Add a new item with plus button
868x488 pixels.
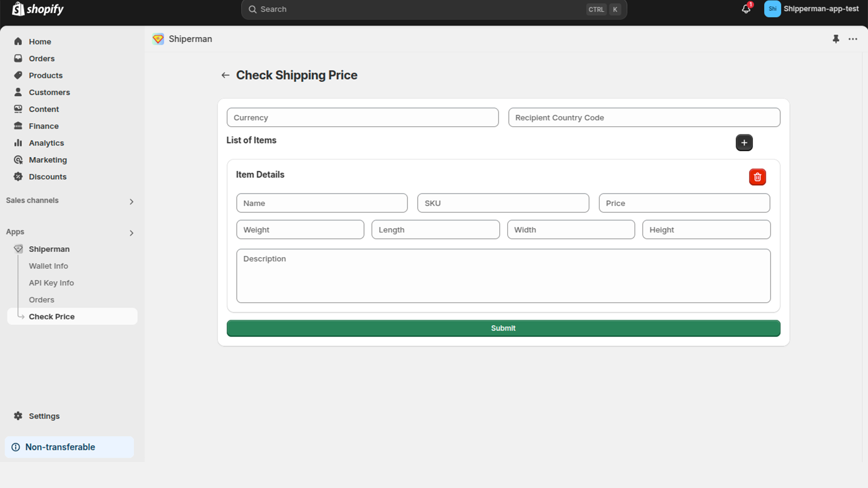[x=744, y=143]
